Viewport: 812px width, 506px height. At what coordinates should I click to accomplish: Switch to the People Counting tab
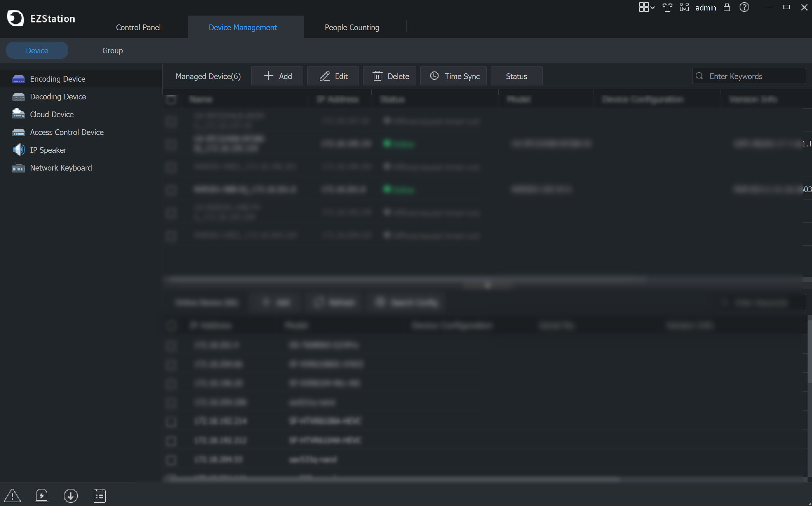coord(352,27)
